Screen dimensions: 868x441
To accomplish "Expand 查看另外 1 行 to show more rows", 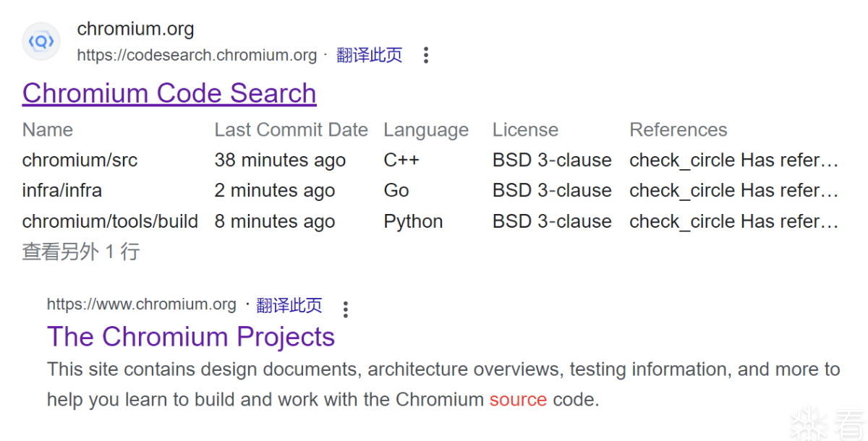I will point(81,252).
